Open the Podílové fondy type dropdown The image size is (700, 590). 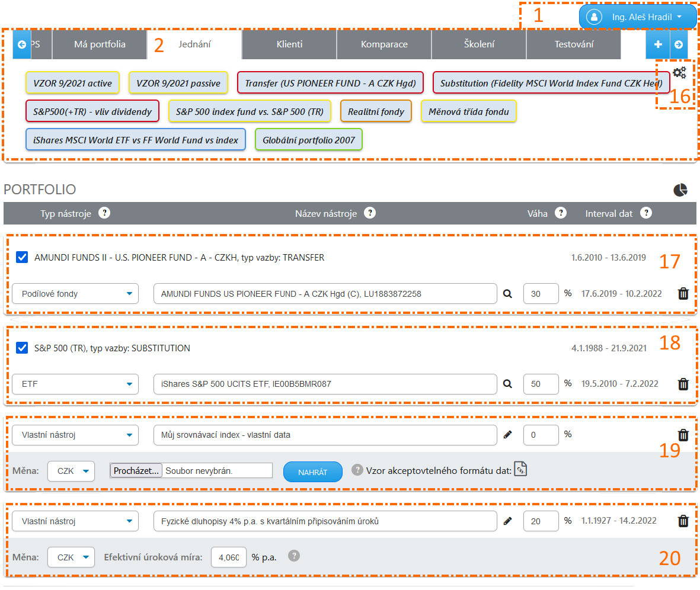[x=75, y=294]
